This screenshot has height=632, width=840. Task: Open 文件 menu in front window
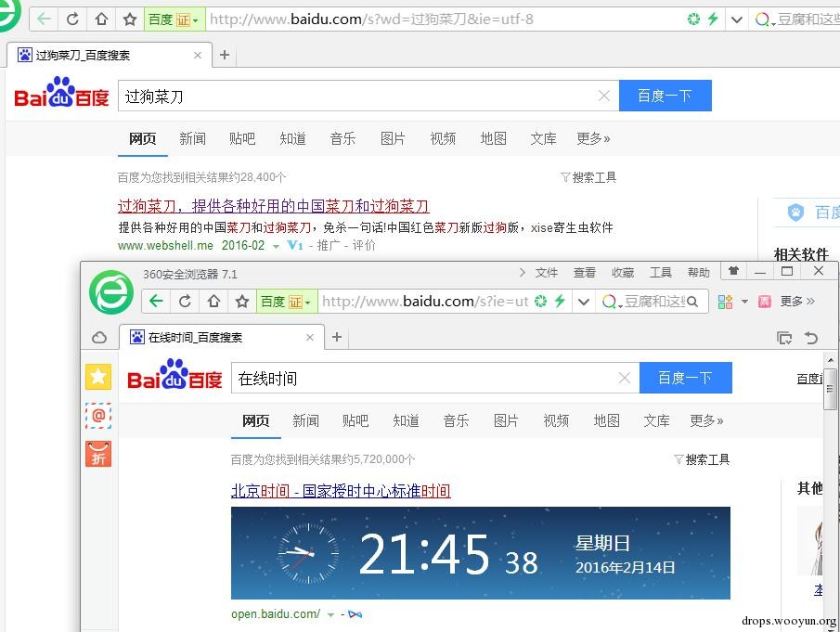click(x=547, y=273)
